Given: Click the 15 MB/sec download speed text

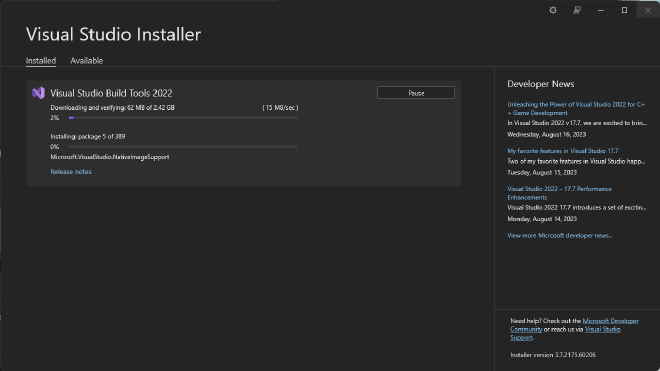Looking at the screenshot, I should [280, 108].
